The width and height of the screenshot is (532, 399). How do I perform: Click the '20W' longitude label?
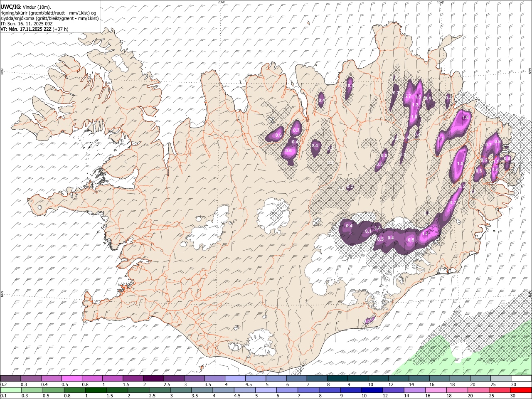coord(221,2)
